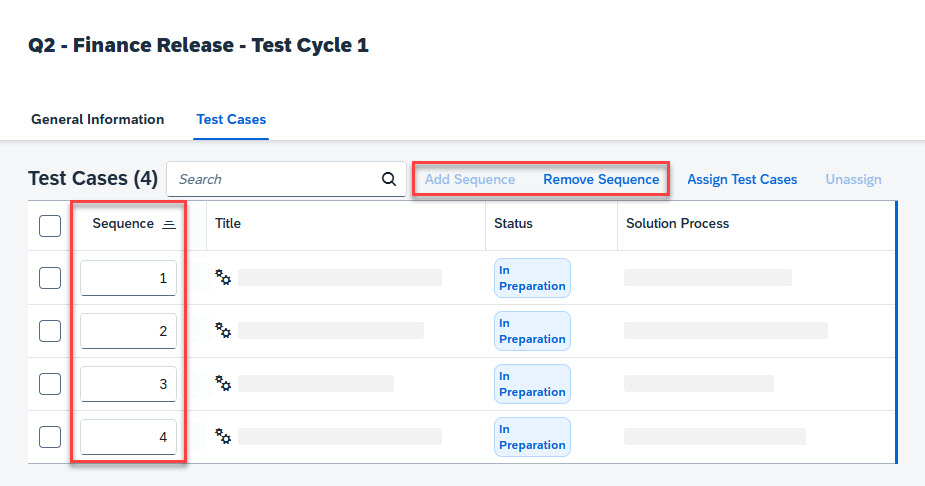
Task: Toggle the select-all checkbox in header
Action: coord(50,225)
